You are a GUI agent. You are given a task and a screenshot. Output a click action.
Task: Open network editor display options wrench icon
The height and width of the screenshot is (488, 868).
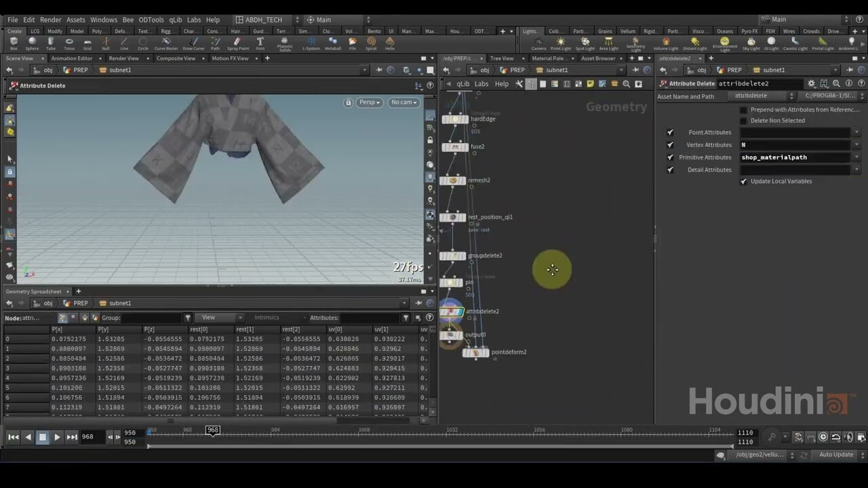point(519,84)
